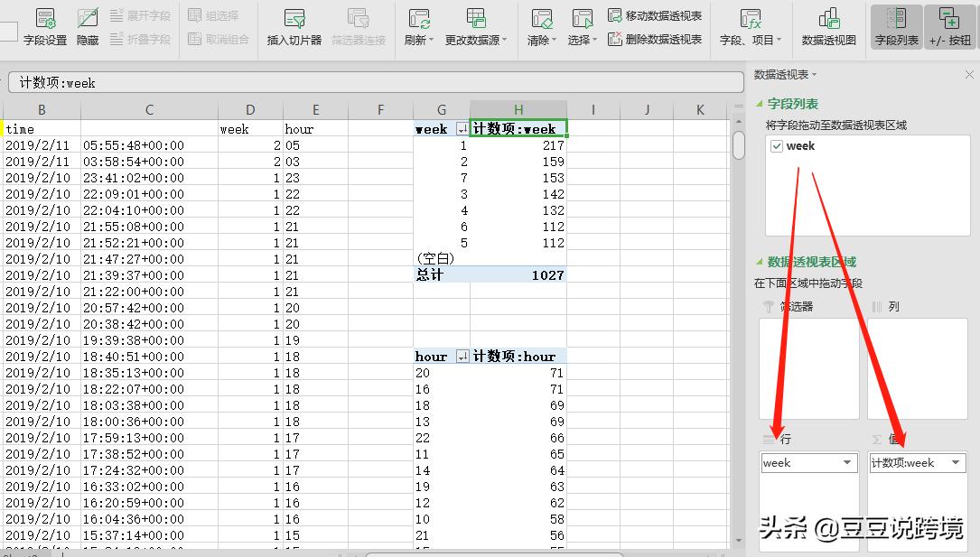The height and width of the screenshot is (557, 980).
Task: Open 字段设置 (Field Settings)
Action: (45, 26)
